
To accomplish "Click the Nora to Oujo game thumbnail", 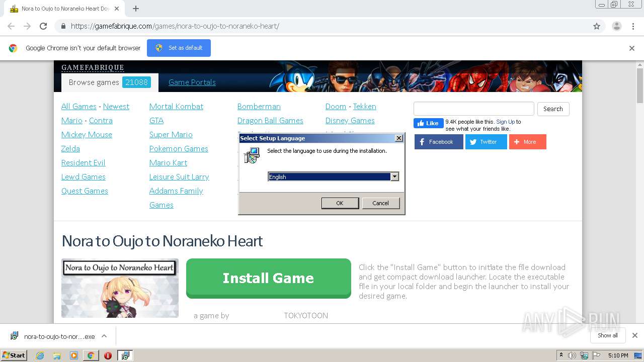I will click(120, 288).
